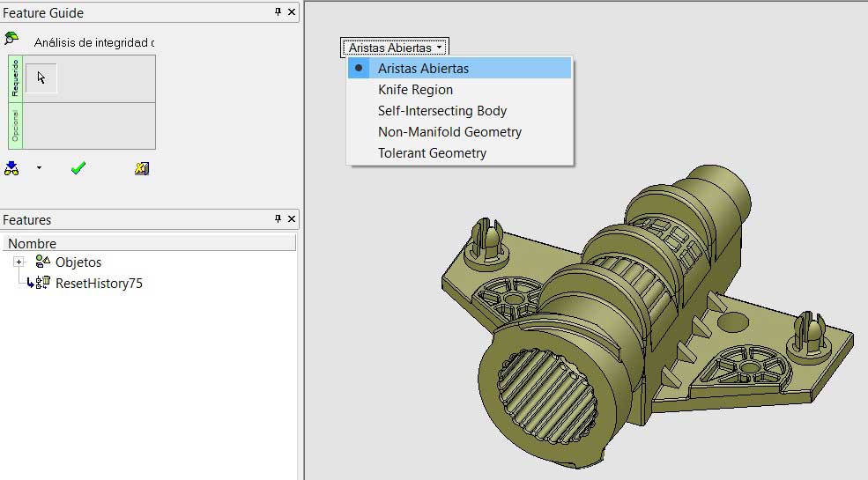Open the Aristas Abiertas dropdown button
Viewport: 868px width, 480px height.
pos(395,48)
